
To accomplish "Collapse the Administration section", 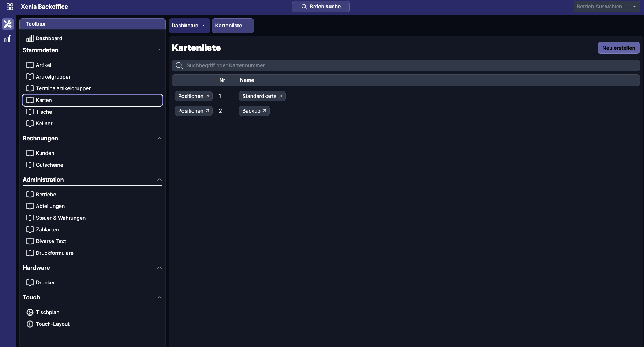I will (160, 180).
